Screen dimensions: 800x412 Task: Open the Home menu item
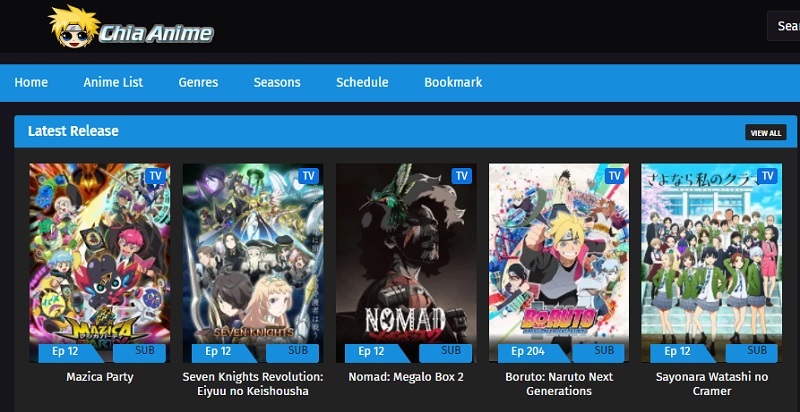pyautogui.click(x=31, y=82)
